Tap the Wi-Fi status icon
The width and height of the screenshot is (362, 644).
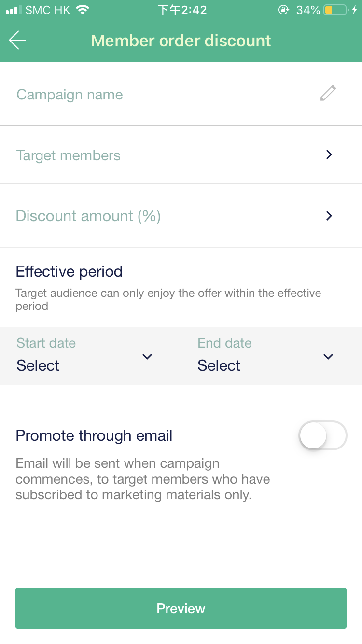pyautogui.click(x=83, y=10)
